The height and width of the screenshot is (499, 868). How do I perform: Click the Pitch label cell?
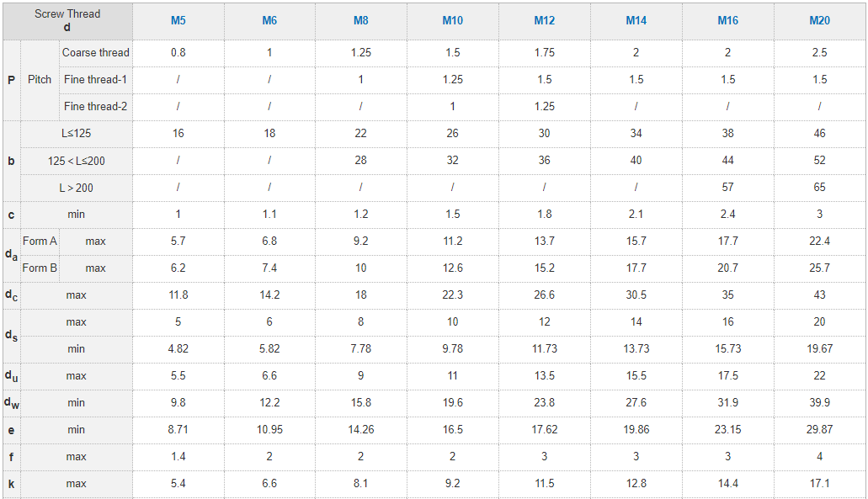point(40,79)
